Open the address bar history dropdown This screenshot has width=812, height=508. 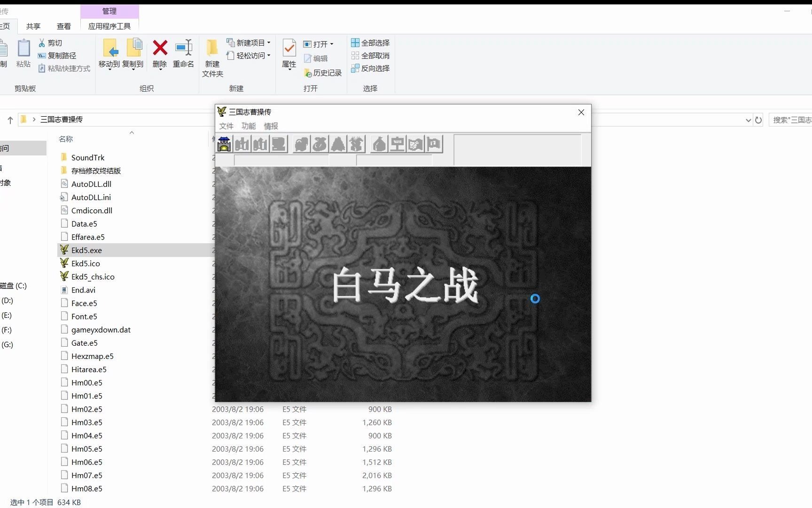(748, 120)
